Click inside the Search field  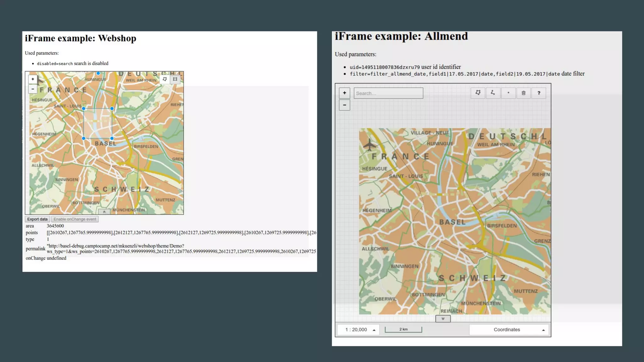point(388,93)
